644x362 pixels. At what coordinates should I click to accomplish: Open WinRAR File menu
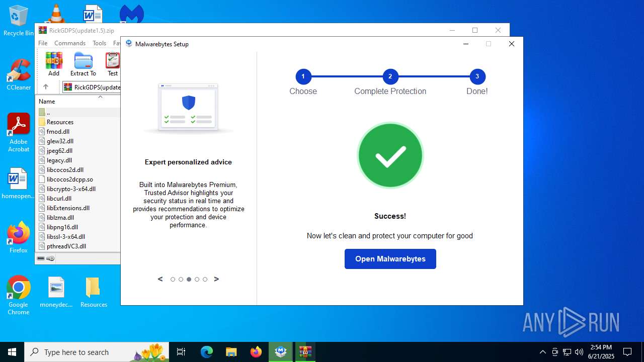[43, 43]
